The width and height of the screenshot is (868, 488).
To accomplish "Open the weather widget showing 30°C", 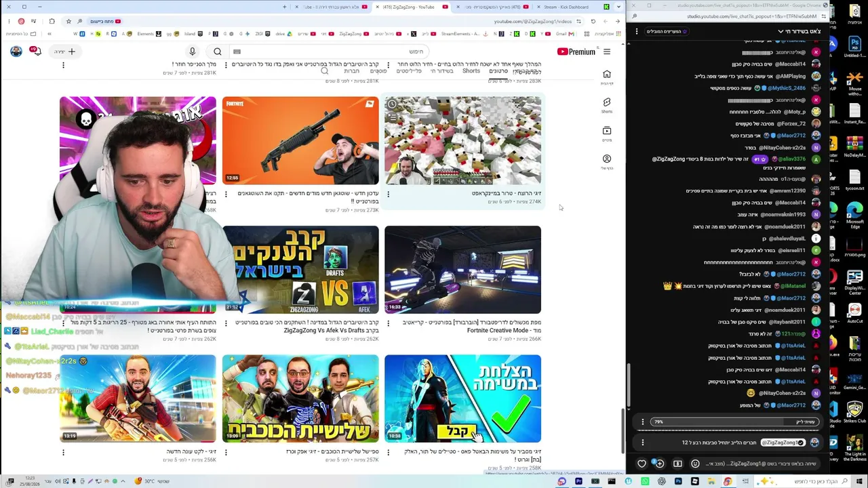I will [x=153, y=482].
